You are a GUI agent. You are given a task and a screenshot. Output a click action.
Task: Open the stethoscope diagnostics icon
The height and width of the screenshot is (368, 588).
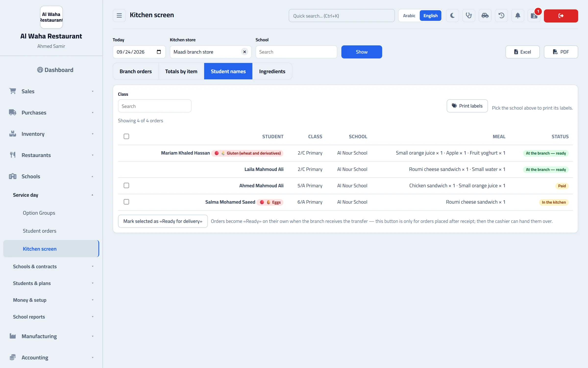point(469,16)
